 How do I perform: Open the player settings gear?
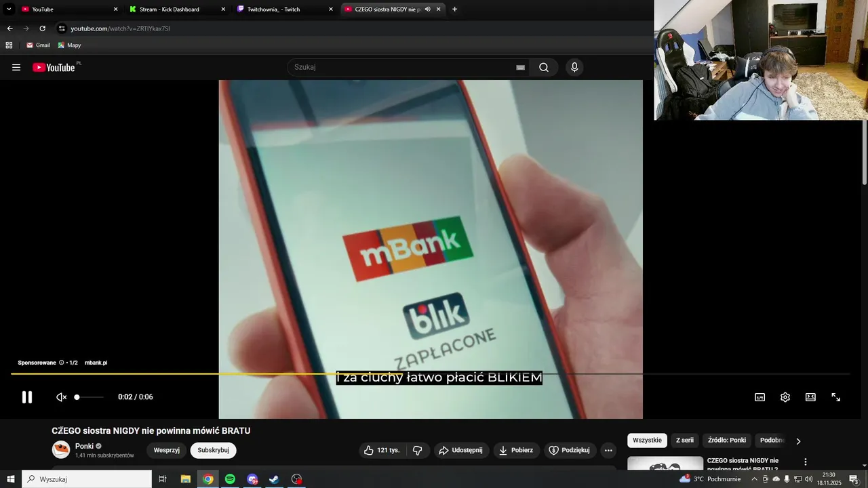[785, 397]
